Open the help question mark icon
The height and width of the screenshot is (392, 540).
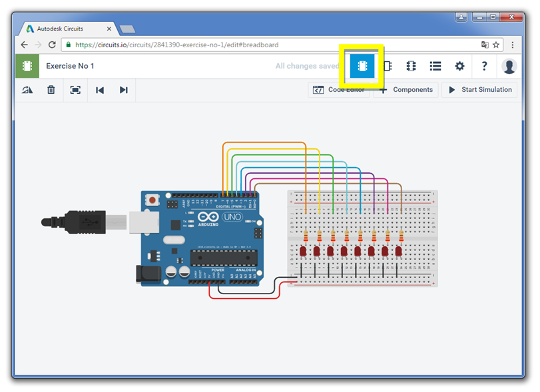(484, 66)
